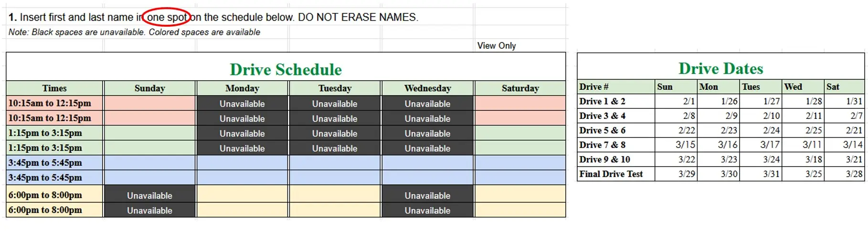Select blue Tuesday cell in first 3:45pm row
This screenshot has height=232, width=868.
pos(335,163)
